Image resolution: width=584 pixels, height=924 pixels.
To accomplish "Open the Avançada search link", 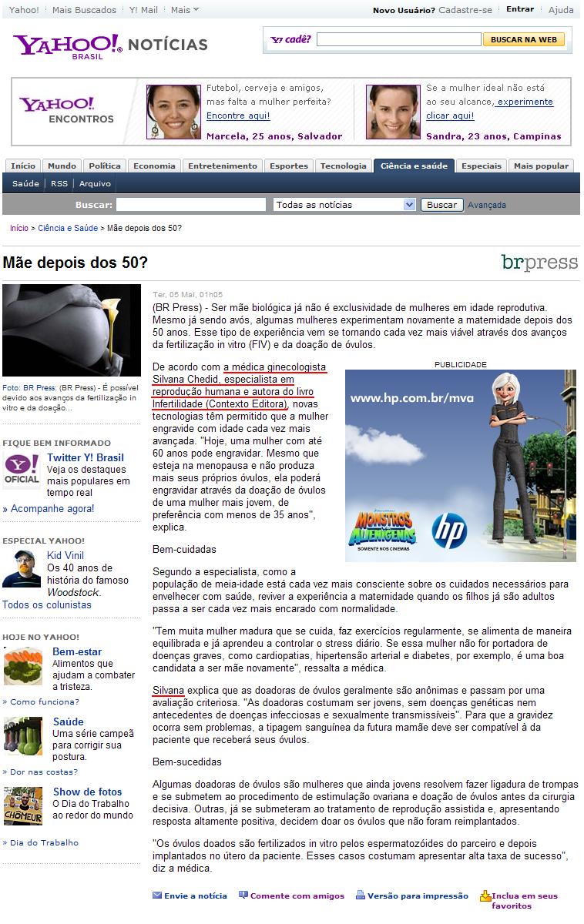I will [487, 205].
